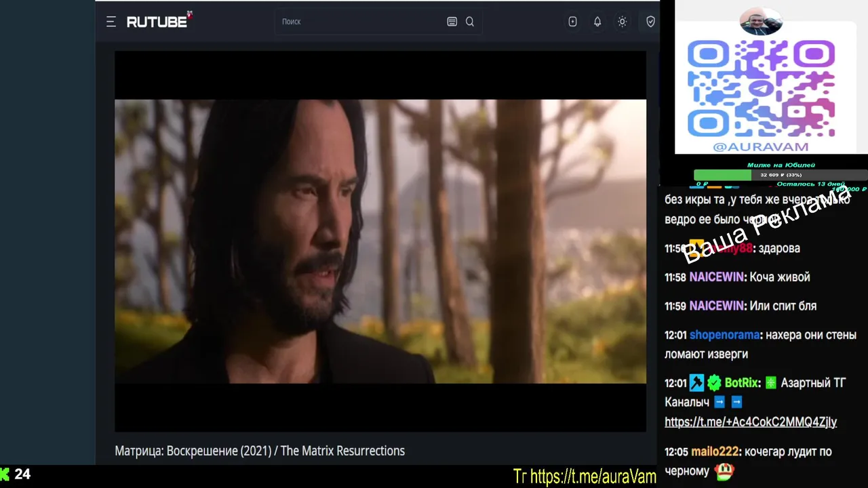The width and height of the screenshot is (868, 488).
Task: Click the green viewer icon beside 24
Action: (x=5, y=474)
